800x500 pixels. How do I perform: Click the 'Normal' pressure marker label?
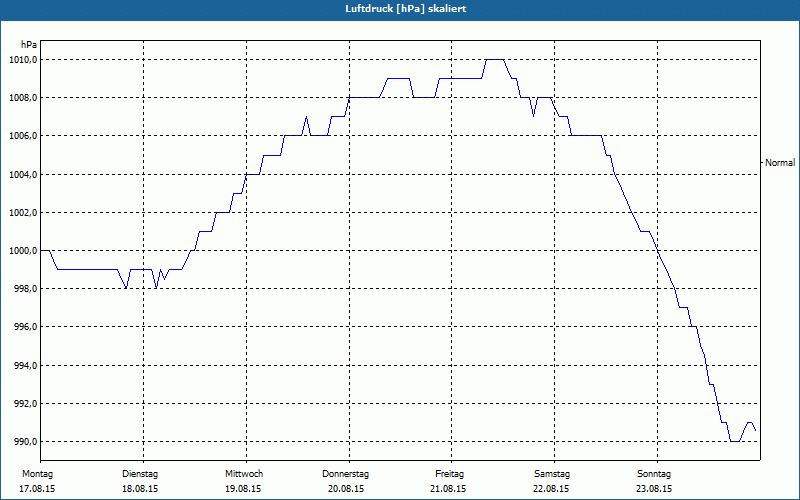[x=780, y=163]
